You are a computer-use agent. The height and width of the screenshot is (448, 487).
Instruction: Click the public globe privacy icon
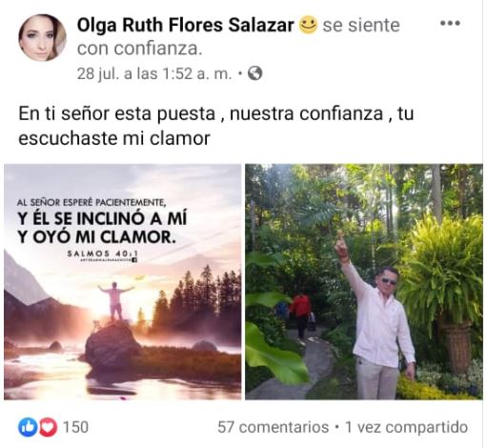[x=254, y=73]
